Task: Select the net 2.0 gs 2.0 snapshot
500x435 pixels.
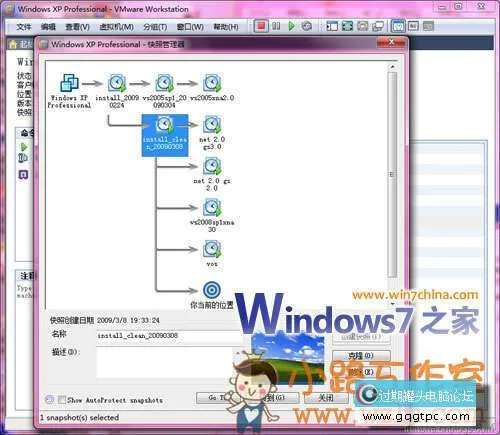Action: click(x=212, y=174)
